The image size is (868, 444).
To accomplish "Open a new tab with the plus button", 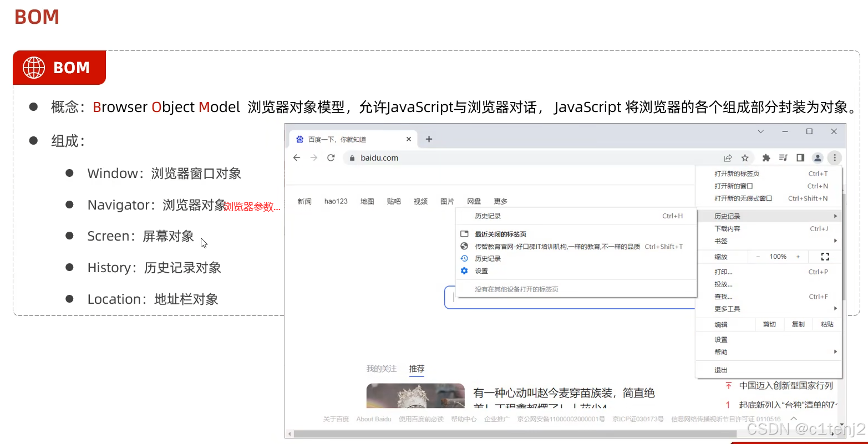I will [429, 139].
